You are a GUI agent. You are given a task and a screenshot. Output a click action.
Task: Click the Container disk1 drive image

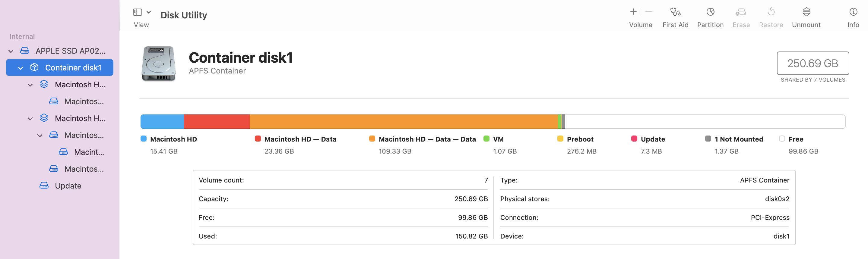pyautogui.click(x=158, y=64)
